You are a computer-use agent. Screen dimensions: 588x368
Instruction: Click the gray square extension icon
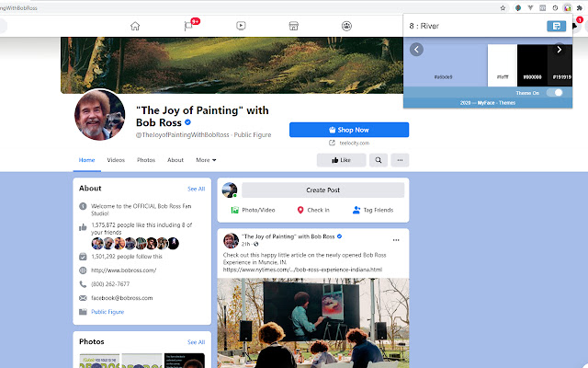pos(543,8)
